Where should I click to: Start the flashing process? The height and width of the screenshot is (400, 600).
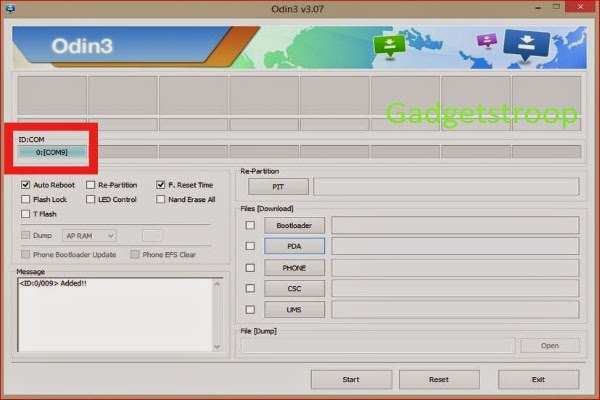point(351,379)
